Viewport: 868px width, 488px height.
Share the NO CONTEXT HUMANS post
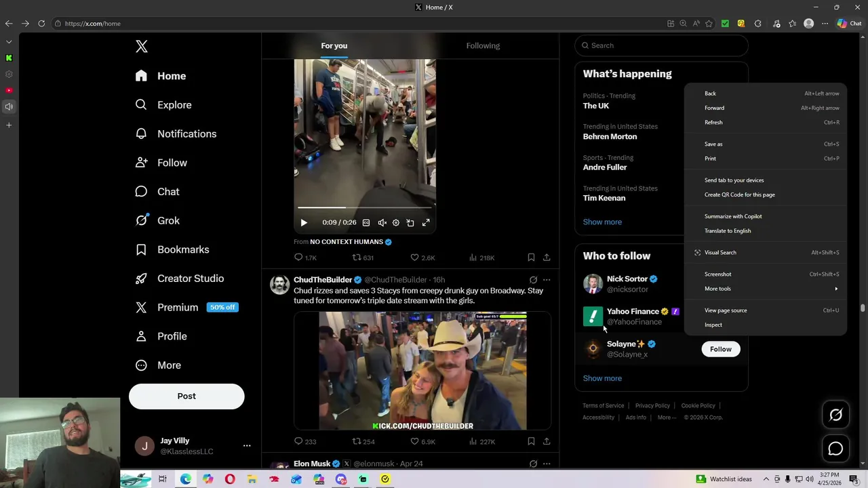pos(547,258)
